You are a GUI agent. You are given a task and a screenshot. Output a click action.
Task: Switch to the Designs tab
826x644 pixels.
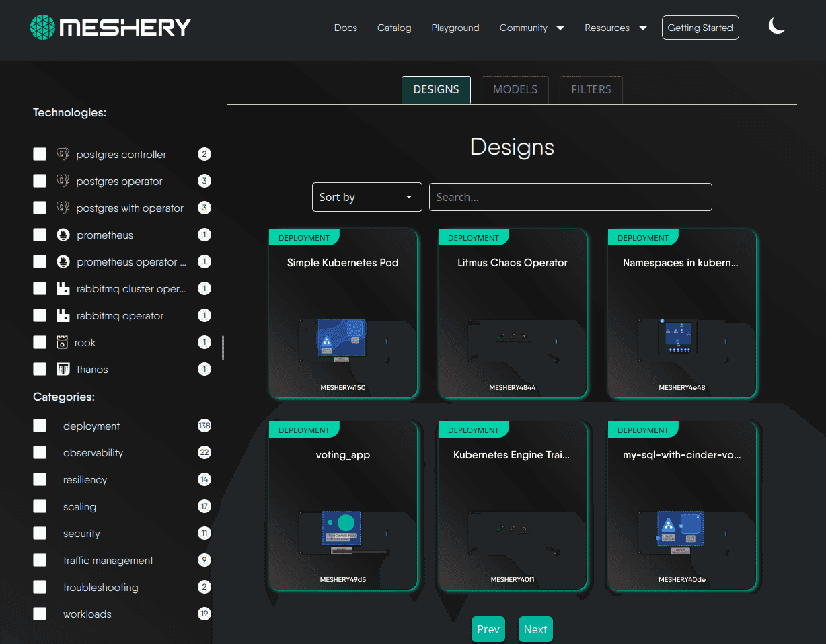[x=436, y=89]
